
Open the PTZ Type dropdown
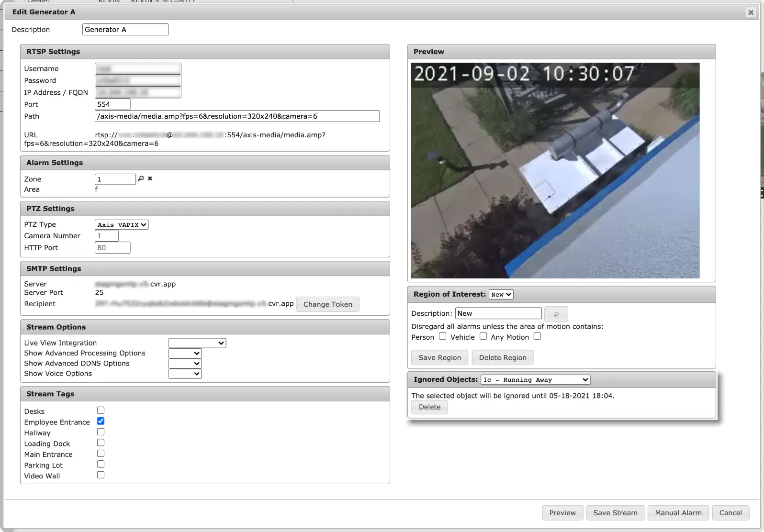(122, 225)
